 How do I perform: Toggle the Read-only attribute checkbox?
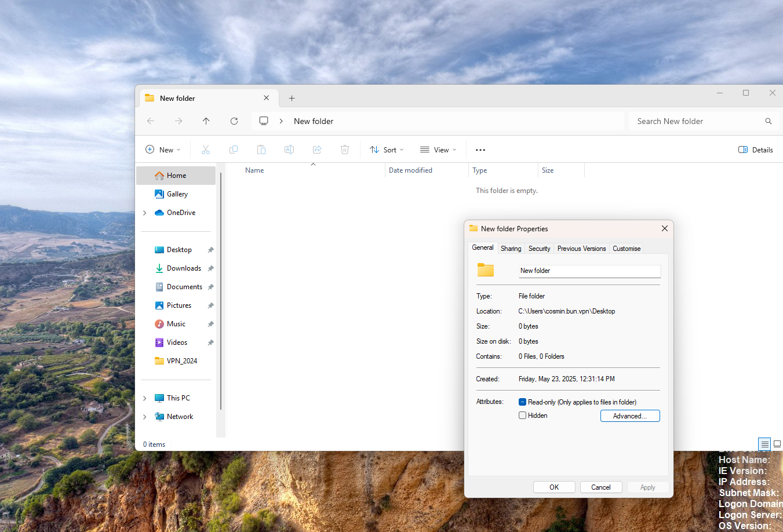click(x=522, y=402)
